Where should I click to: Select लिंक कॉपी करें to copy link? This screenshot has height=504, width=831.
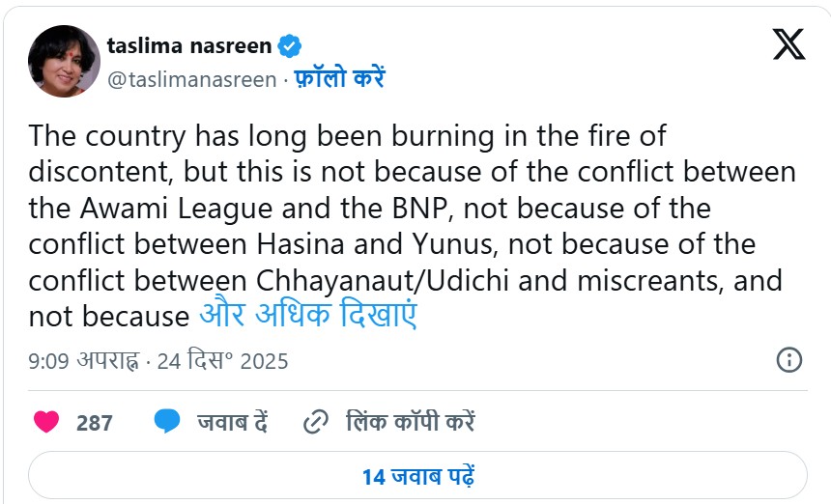click(410, 422)
